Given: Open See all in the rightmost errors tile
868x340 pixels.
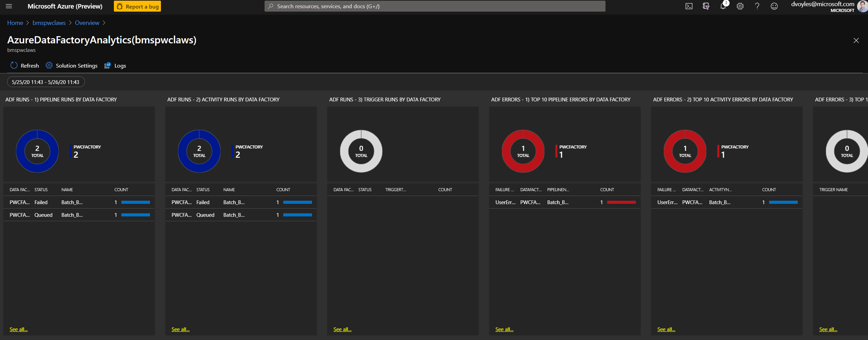Looking at the screenshot, I should 828,329.
